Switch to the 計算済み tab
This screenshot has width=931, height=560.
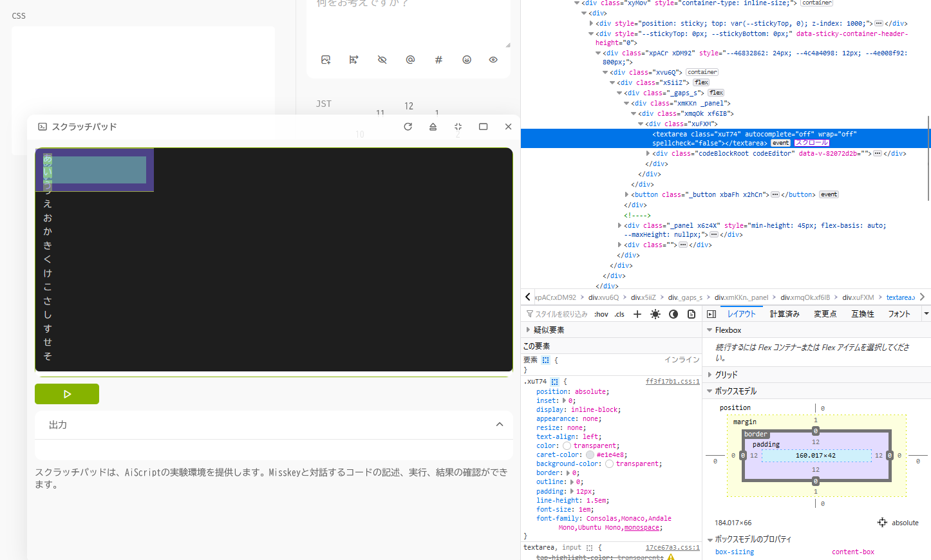tap(787, 313)
